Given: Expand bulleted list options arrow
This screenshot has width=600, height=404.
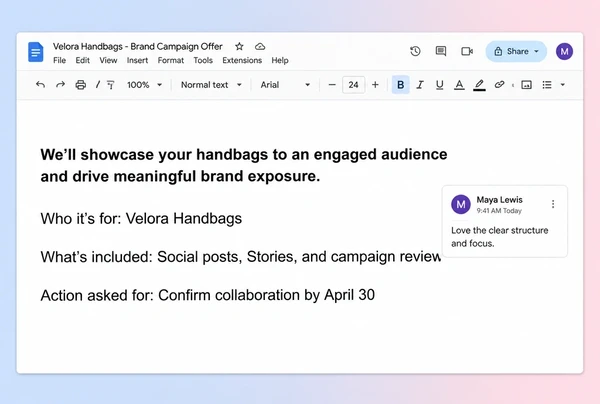Looking at the screenshot, I should (562, 85).
